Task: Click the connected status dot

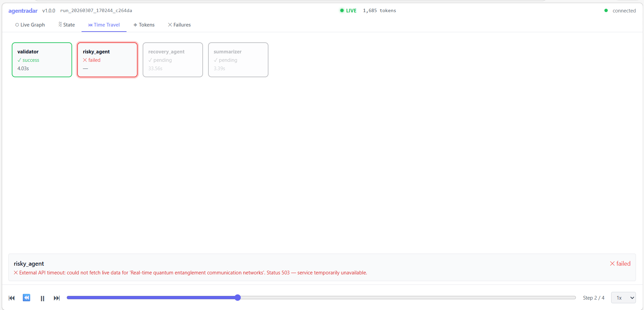Action: click(x=606, y=10)
